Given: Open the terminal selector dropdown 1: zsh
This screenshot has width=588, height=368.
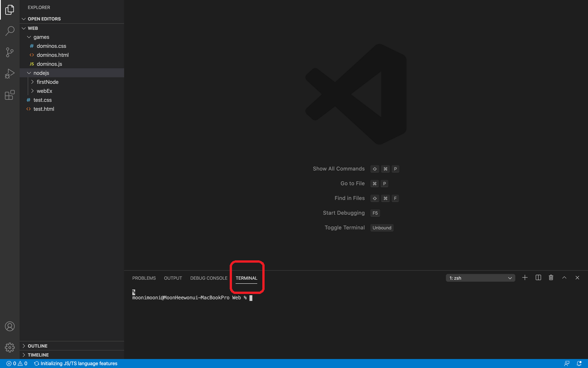Looking at the screenshot, I should point(481,278).
